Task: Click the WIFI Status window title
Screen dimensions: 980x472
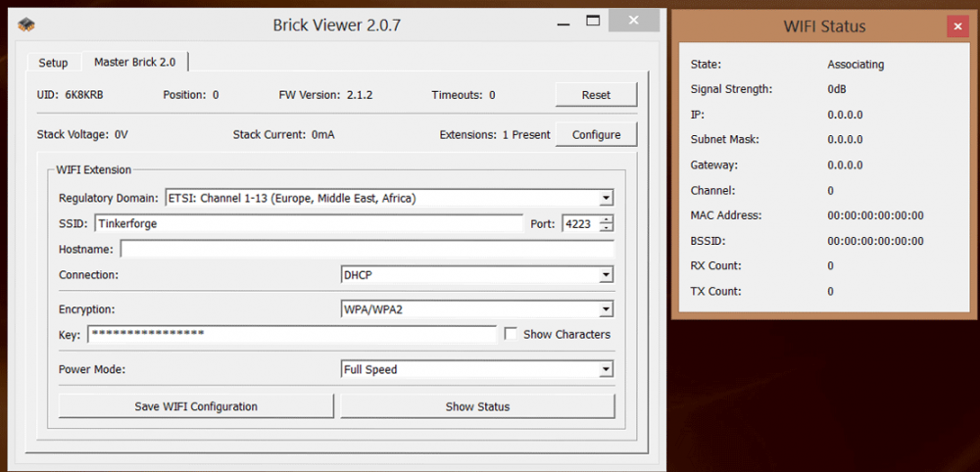Action: pos(824,26)
